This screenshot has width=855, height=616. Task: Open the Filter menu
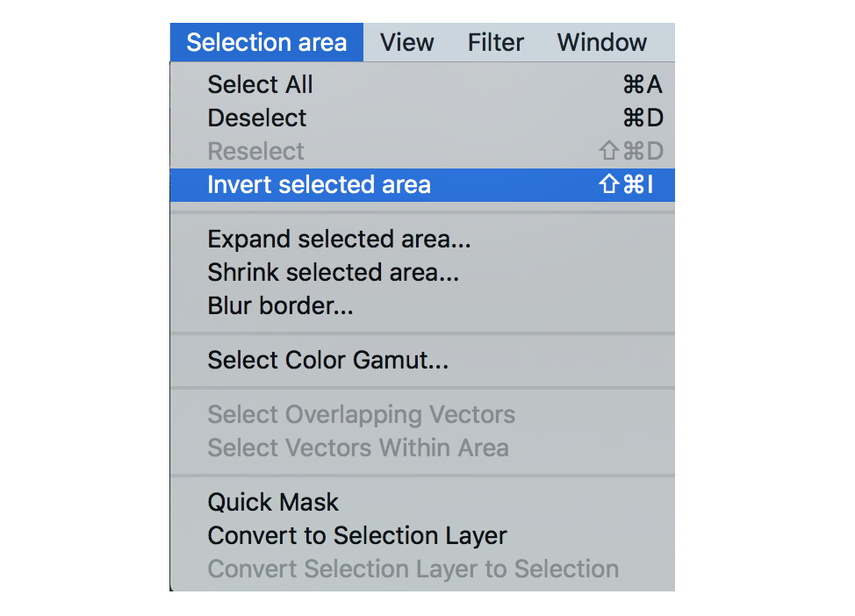pos(495,42)
